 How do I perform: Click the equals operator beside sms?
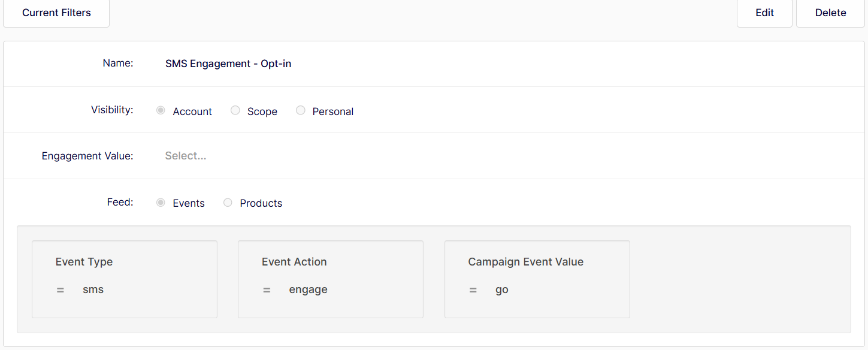[x=61, y=290]
